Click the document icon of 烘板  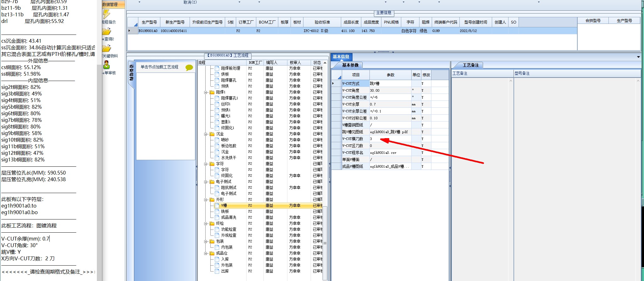pyautogui.click(x=217, y=74)
